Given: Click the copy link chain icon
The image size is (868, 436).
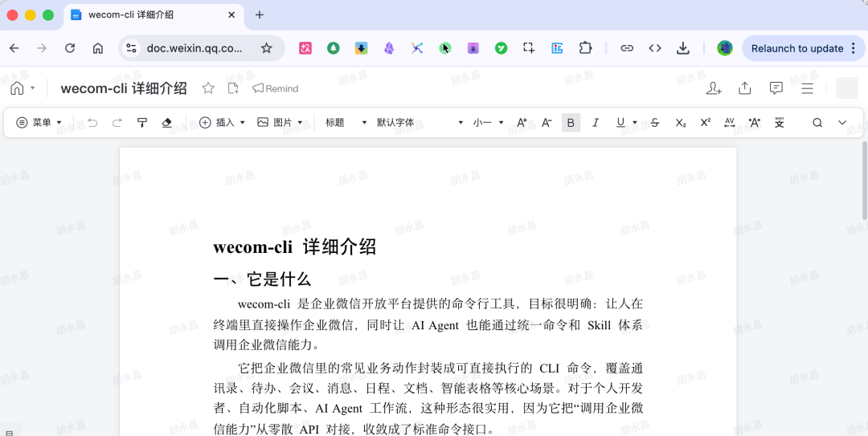Looking at the screenshot, I should point(627,48).
